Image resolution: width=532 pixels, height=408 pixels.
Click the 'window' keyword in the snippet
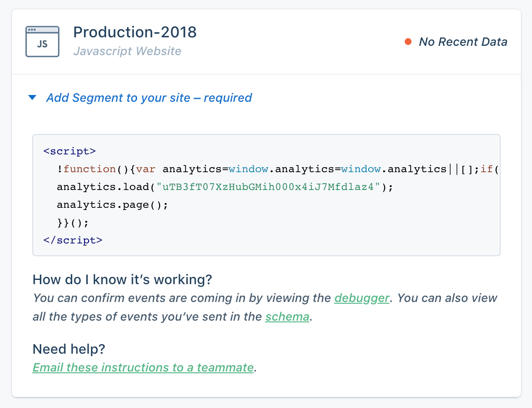pos(248,169)
